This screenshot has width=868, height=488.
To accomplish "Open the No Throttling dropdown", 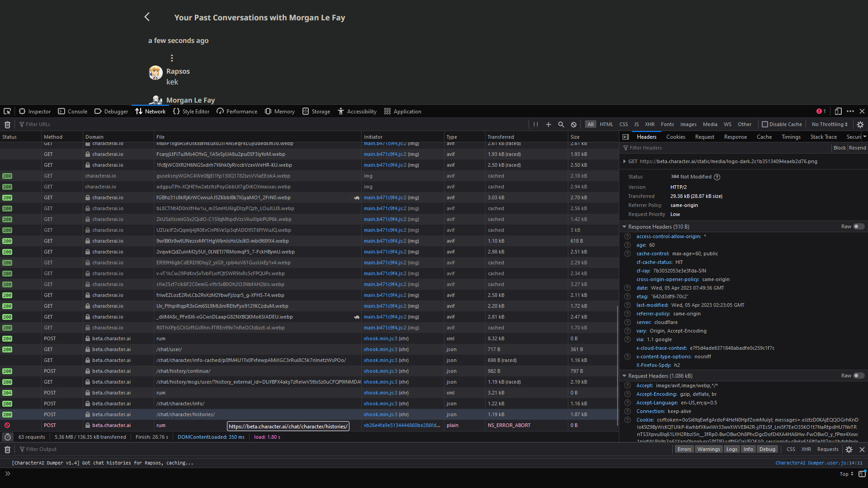I will [x=829, y=124].
